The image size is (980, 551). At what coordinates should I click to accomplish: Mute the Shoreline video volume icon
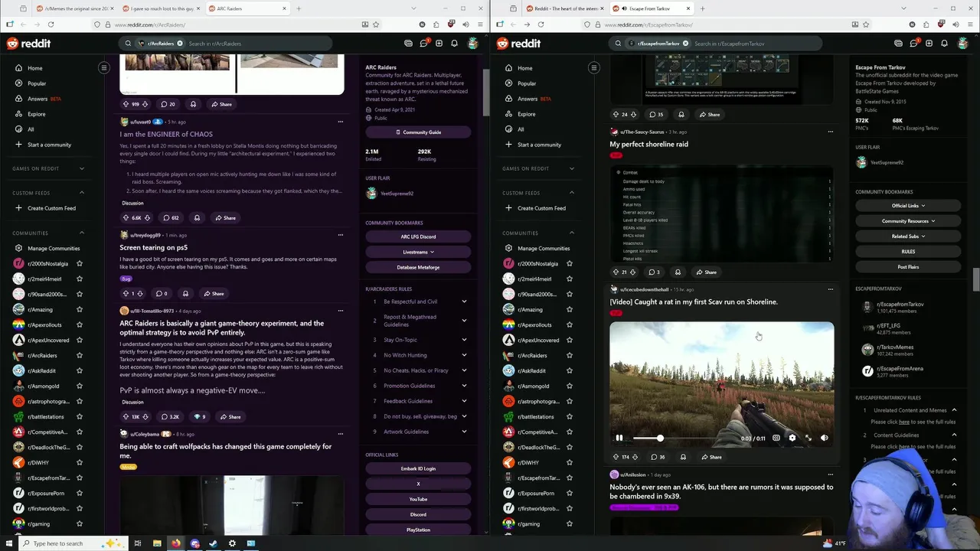click(x=825, y=438)
